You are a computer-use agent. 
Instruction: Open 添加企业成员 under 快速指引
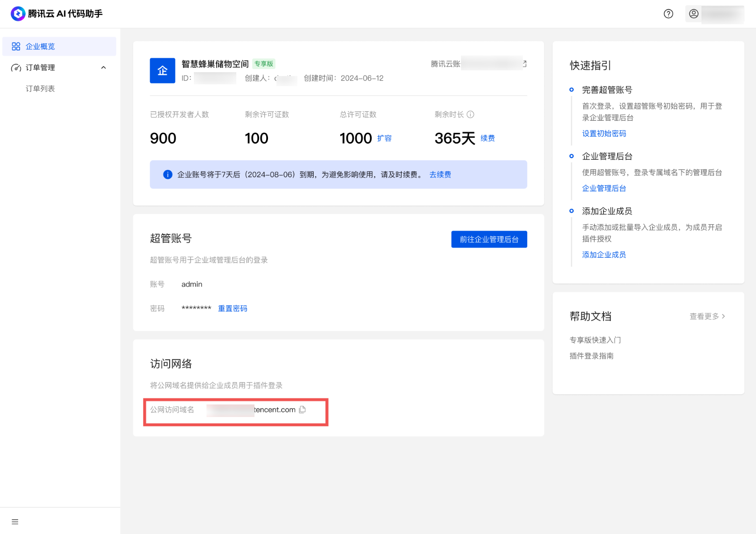point(604,254)
